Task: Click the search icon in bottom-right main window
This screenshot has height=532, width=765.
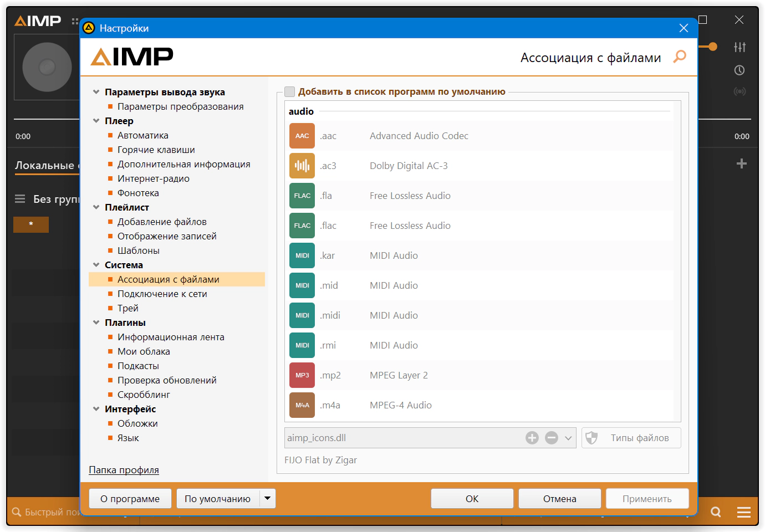Action: point(716,512)
